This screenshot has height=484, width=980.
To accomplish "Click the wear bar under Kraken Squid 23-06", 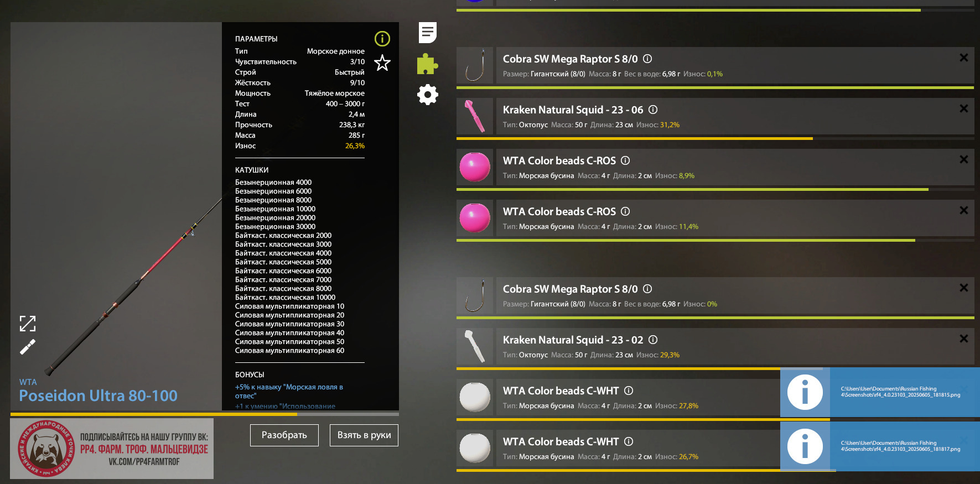I will click(715, 138).
